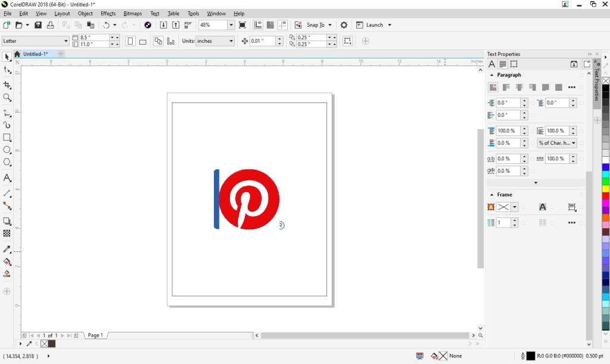Choose the Ellipse tool
610x364 pixels.
tap(7, 150)
